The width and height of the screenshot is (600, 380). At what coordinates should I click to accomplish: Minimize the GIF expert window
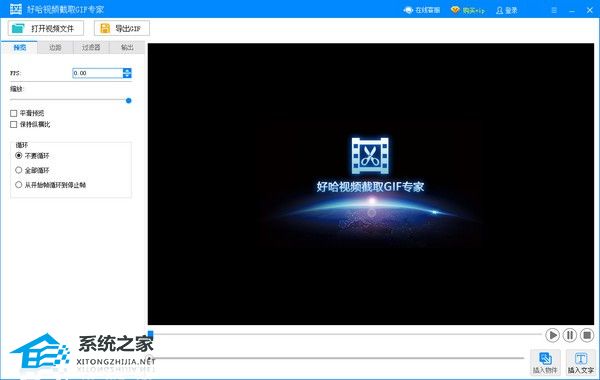pos(572,11)
